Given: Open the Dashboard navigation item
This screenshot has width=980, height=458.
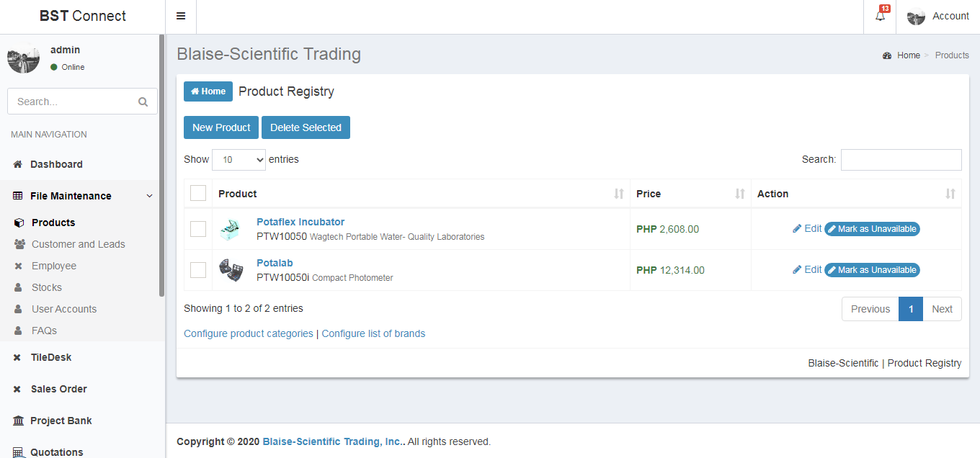Looking at the screenshot, I should [x=56, y=164].
